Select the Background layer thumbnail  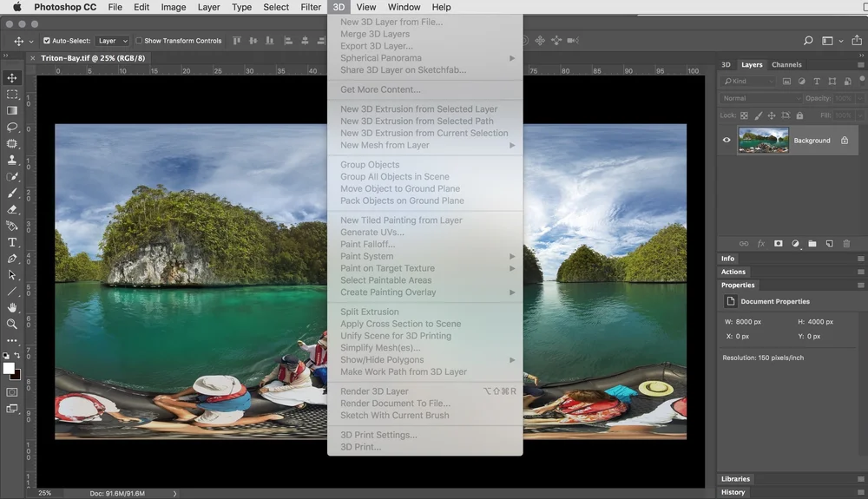(x=763, y=140)
